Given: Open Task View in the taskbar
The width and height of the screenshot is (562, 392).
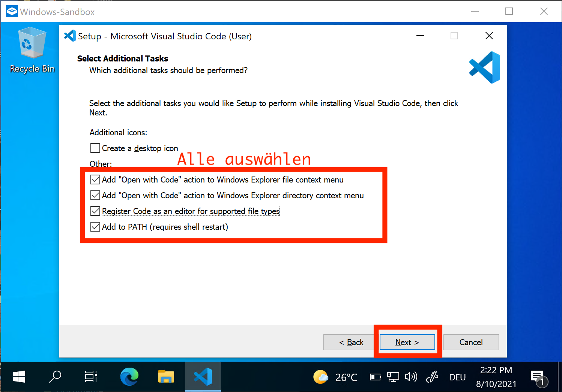Looking at the screenshot, I should [x=91, y=377].
